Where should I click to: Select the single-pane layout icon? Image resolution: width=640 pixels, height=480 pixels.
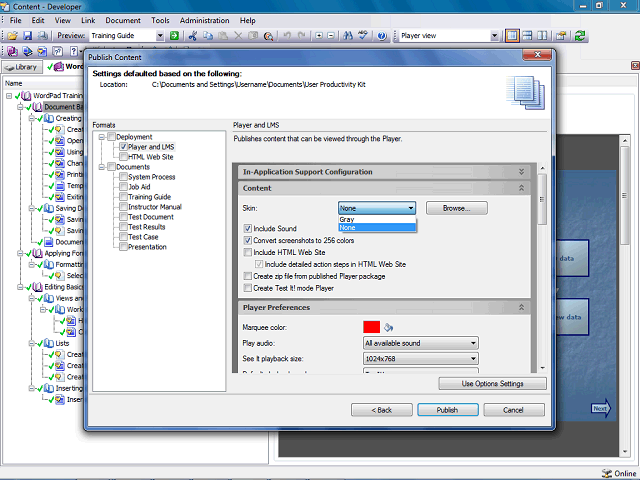[x=512, y=36]
